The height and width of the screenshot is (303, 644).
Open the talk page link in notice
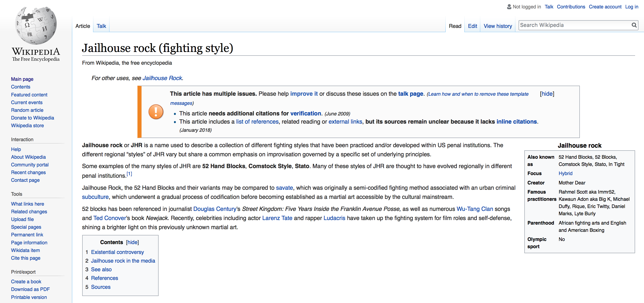[410, 94]
